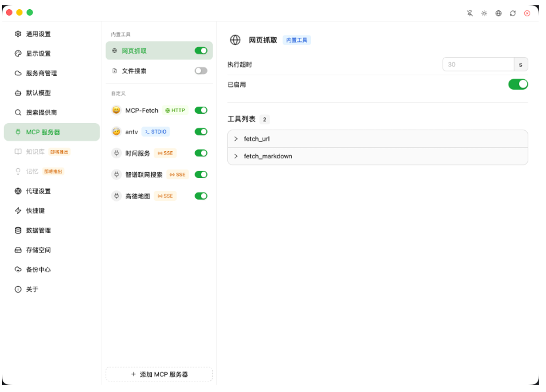Click the refresh icon in title bar

click(x=513, y=13)
